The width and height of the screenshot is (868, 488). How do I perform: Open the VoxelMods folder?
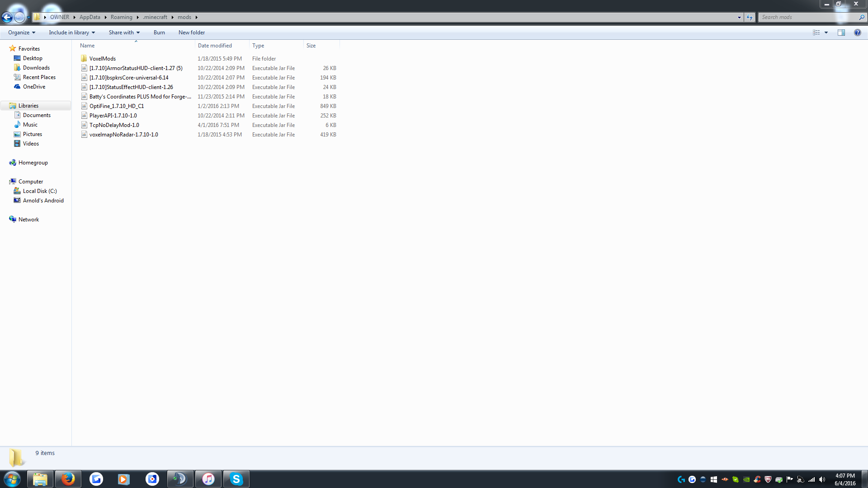(x=102, y=59)
